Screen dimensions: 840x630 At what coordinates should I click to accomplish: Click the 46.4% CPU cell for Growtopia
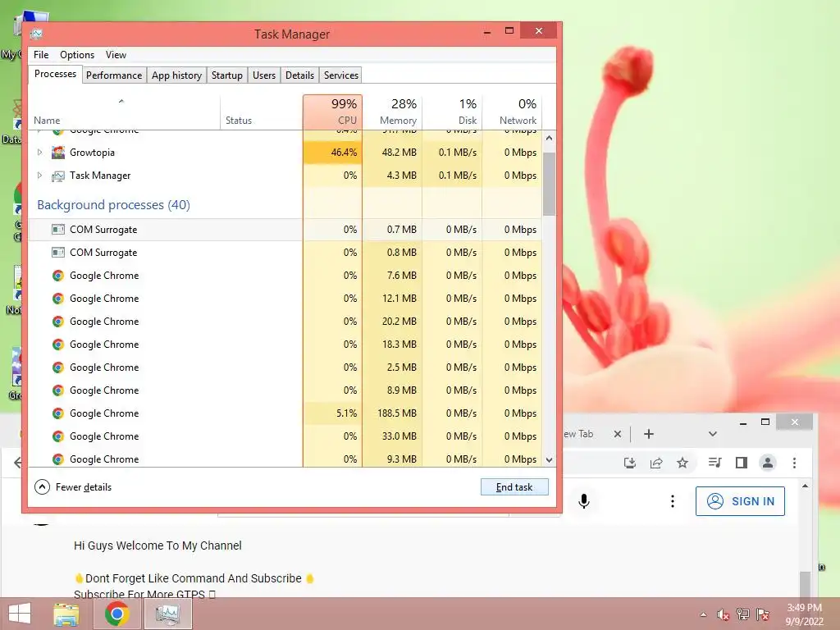coord(333,152)
